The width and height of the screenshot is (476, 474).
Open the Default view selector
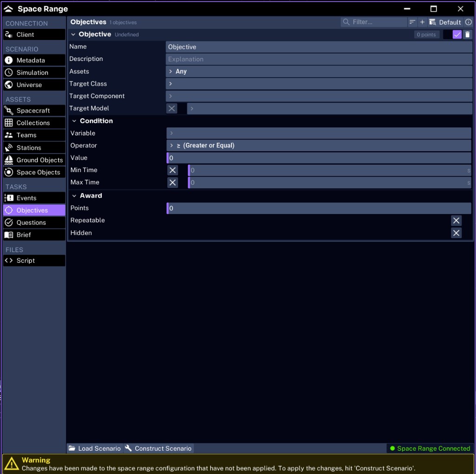click(445, 22)
